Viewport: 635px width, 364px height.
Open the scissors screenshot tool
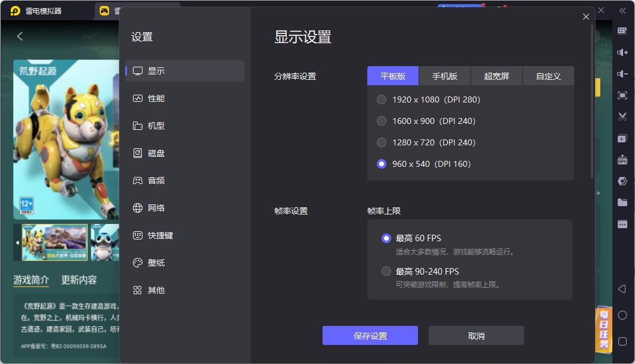coord(622,116)
